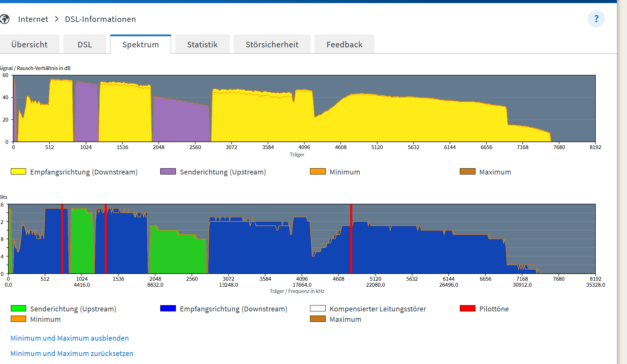Click Minimum und Maximum zurücksetzen link

pyautogui.click(x=72, y=354)
